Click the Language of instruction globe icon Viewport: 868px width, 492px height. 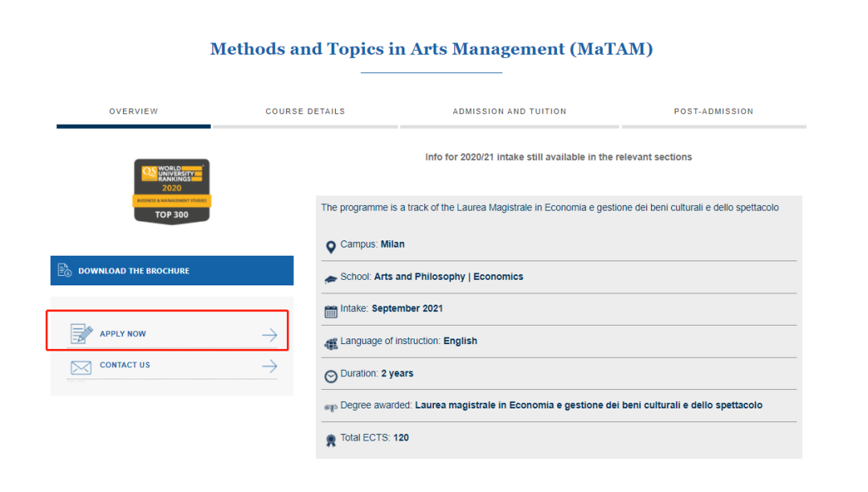[330, 344]
